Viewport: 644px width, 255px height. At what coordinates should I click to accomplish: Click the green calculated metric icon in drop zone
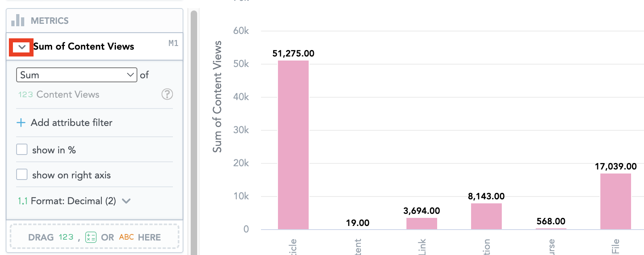(x=91, y=237)
